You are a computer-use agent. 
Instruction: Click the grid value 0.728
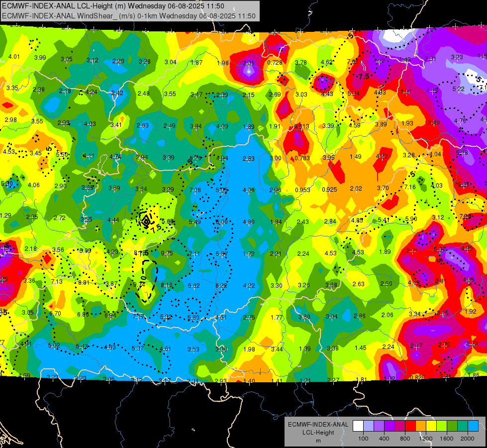[275, 63]
